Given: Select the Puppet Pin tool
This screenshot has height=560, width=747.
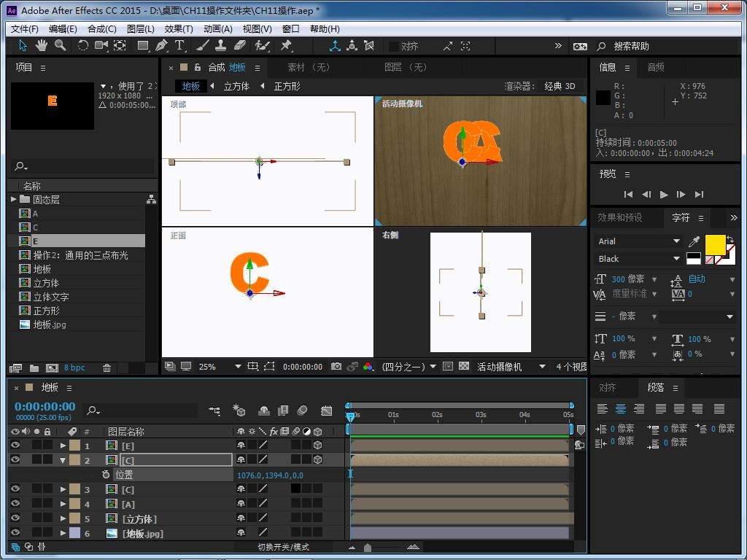Looking at the screenshot, I should [286, 45].
